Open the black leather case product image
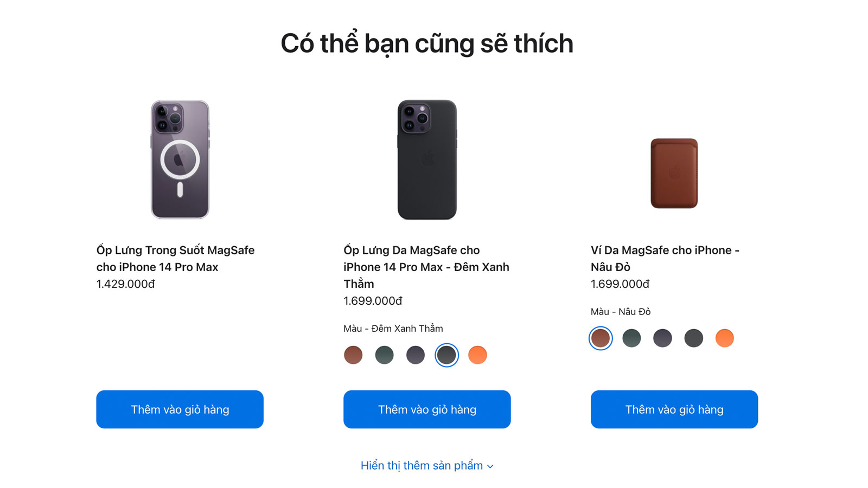Image resolution: width=868 pixels, height=488 pixels. point(427,159)
